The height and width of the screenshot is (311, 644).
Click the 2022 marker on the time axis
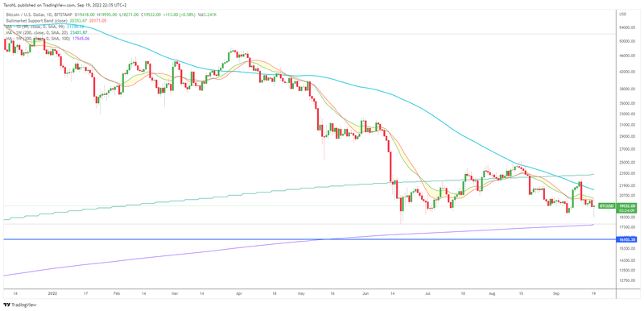tap(52, 294)
